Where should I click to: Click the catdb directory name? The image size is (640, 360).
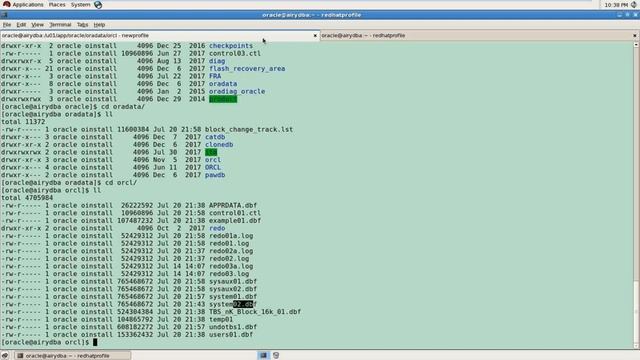click(215, 137)
